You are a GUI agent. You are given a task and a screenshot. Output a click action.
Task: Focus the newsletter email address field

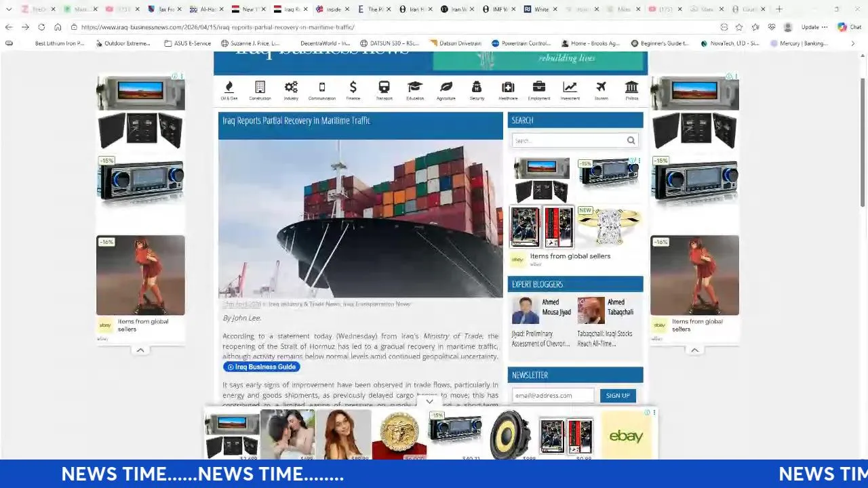[x=553, y=395]
